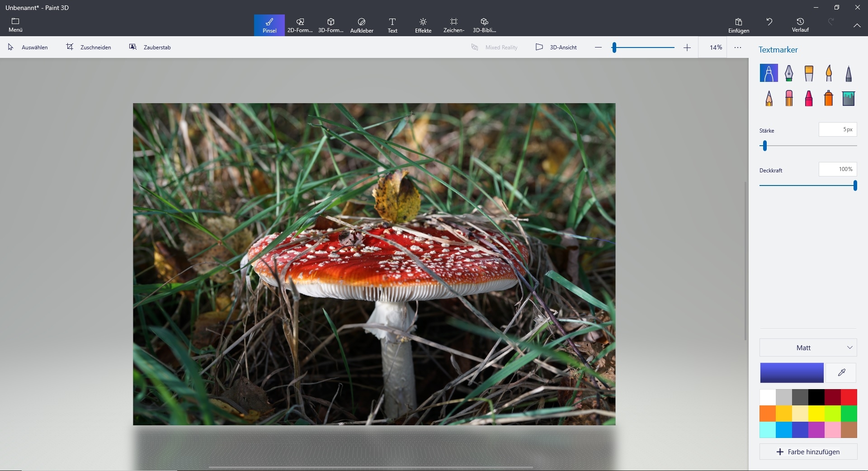This screenshot has width=868, height=471.
Task: Select the watercolor brush tool
Action: [x=829, y=73]
